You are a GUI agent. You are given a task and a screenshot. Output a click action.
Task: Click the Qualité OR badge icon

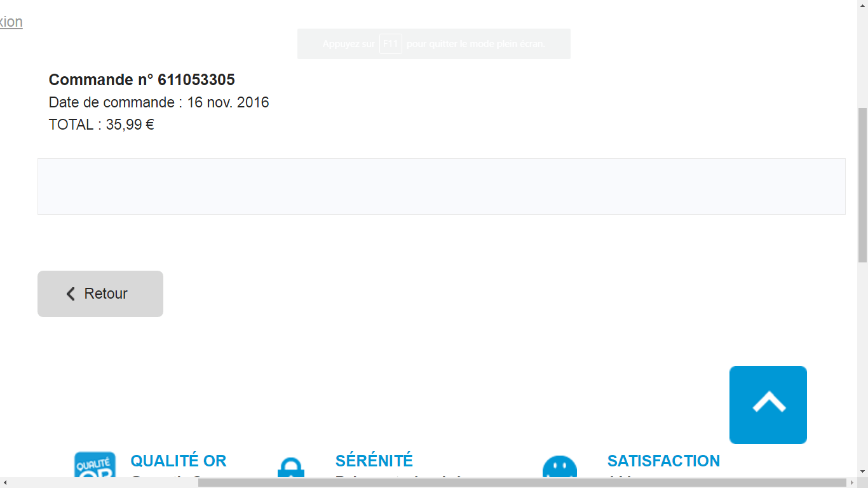tap(95, 467)
